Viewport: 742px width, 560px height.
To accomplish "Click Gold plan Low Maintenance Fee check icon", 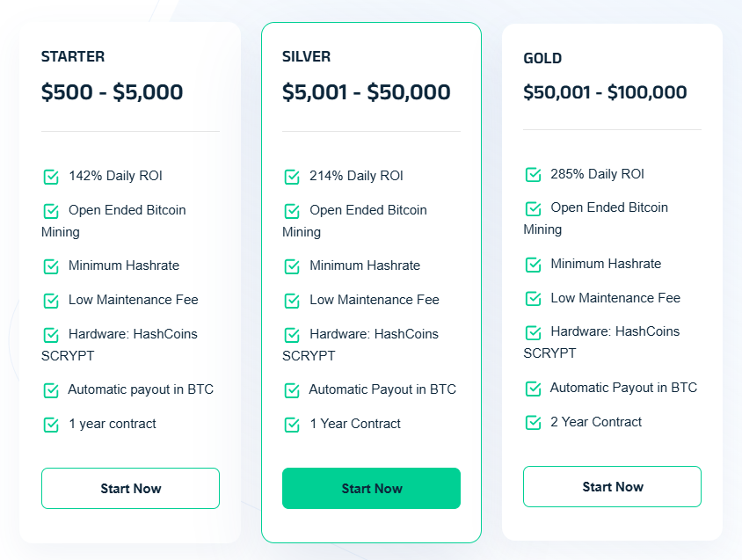I will pos(533,299).
